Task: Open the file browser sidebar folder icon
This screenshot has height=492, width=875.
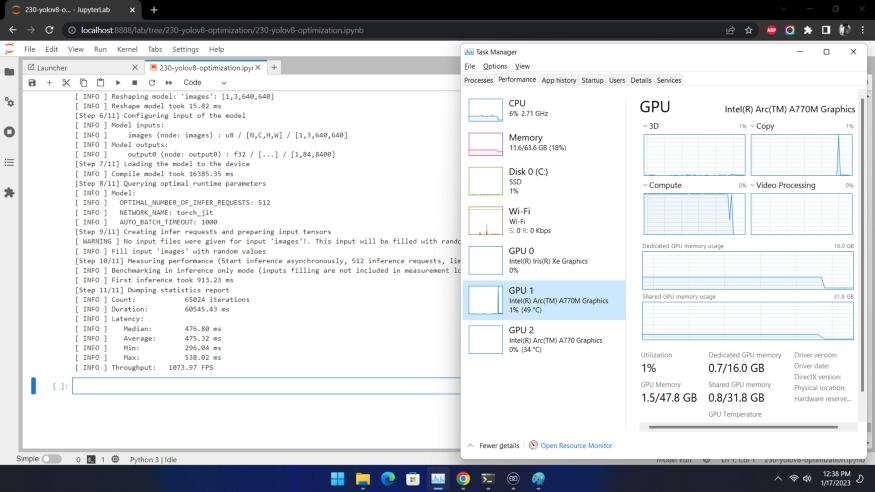Action: point(10,72)
